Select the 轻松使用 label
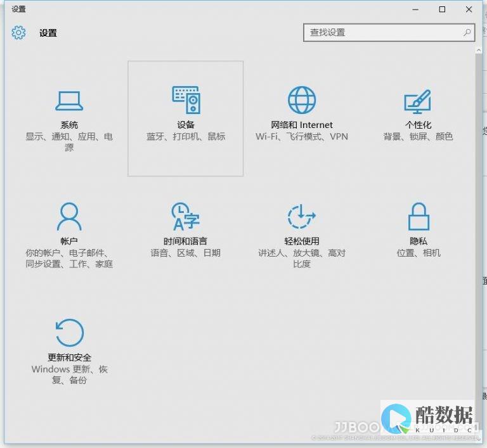487x448 pixels. [x=302, y=241]
